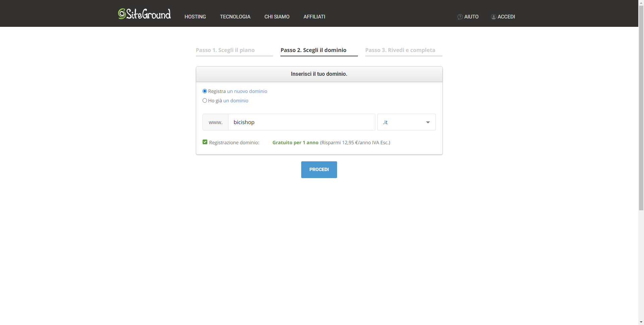
Task: Select 'Registra un nuovo dominio' radio button
Action: point(205,91)
